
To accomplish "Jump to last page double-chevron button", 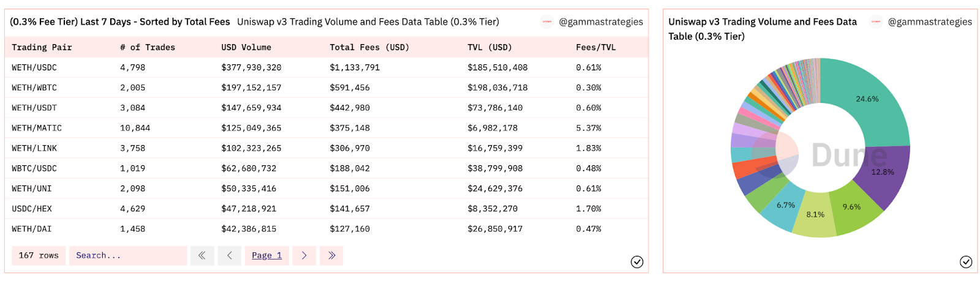I will click(331, 255).
